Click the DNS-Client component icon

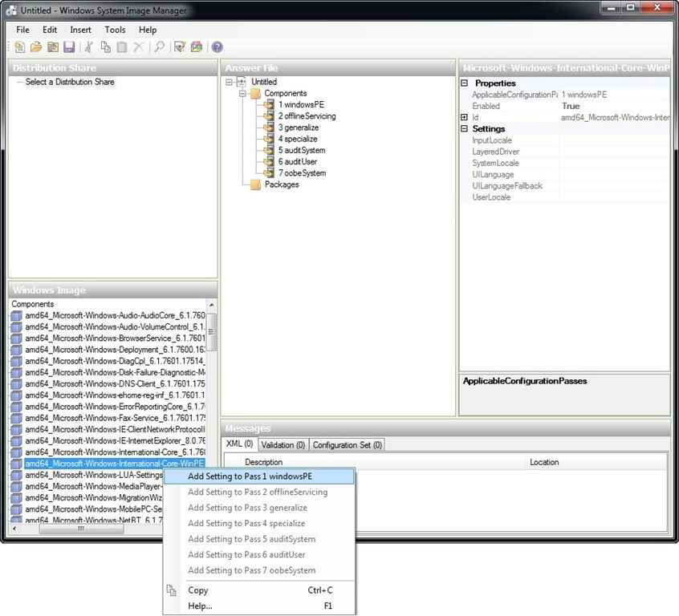pos(17,384)
